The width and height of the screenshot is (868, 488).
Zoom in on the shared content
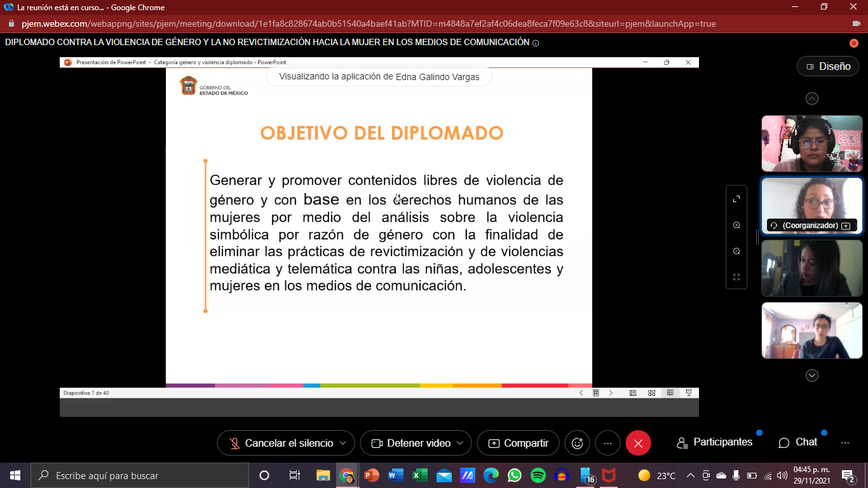pos(736,225)
